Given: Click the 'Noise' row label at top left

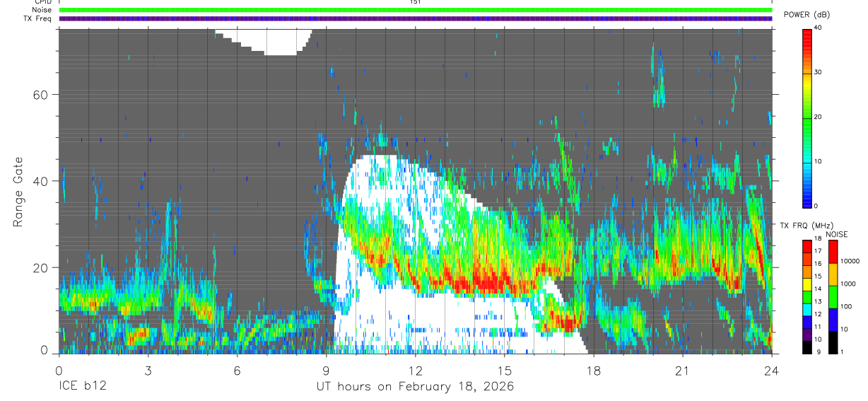Looking at the screenshot, I should point(42,10).
